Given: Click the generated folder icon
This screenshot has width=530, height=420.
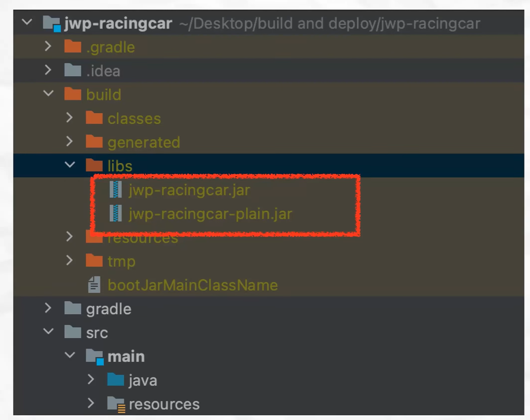Looking at the screenshot, I should 94,142.
